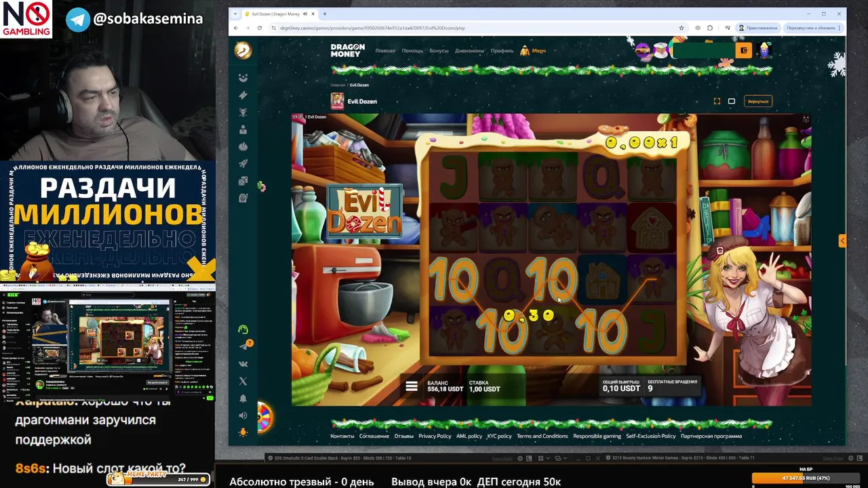Open the Мерч shop link

[533, 51]
